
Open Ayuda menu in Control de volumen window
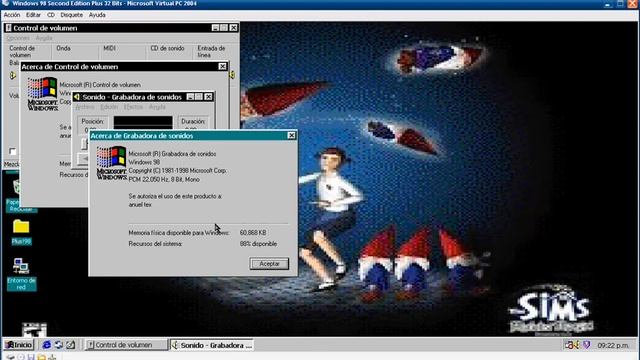point(44,38)
